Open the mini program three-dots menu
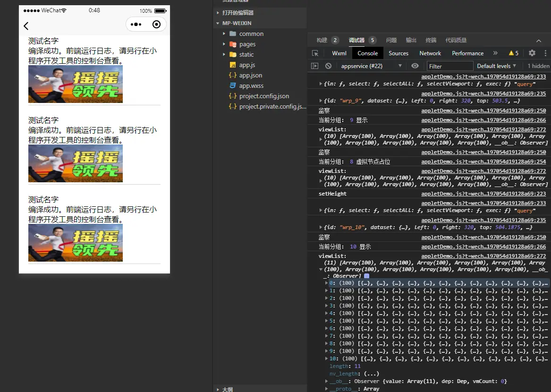 pyautogui.click(x=136, y=24)
